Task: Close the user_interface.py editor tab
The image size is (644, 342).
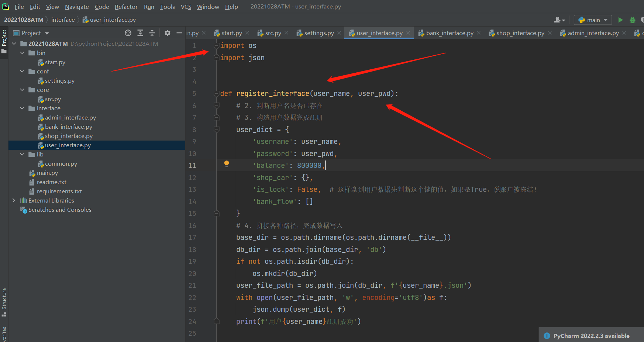Action: click(x=408, y=33)
